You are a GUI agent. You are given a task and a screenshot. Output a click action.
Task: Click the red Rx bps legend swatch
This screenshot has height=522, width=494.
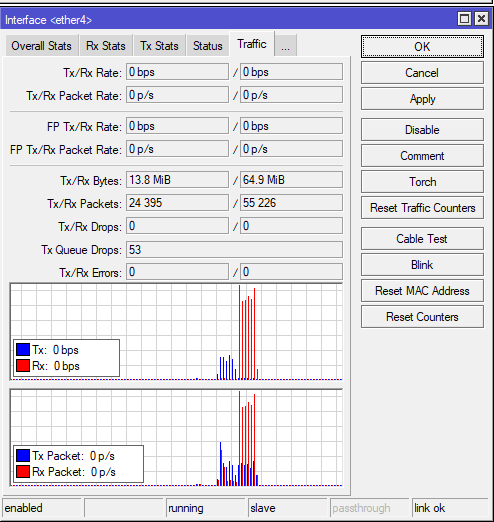(23, 366)
